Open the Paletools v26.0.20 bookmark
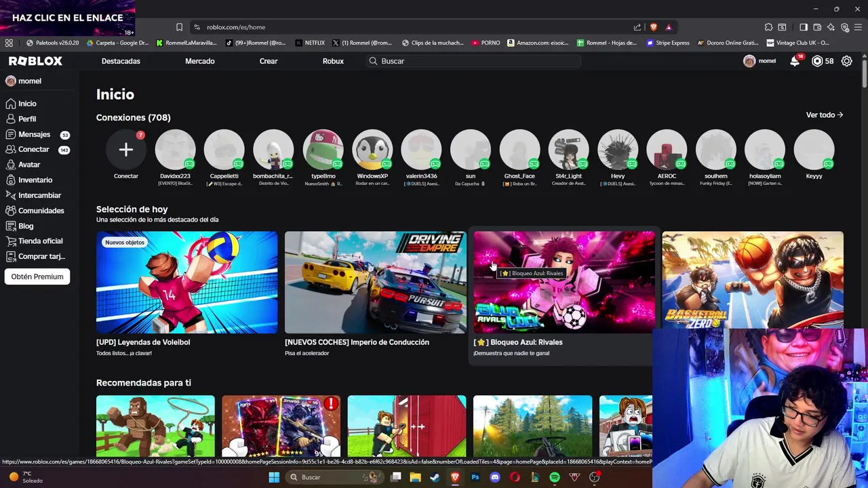Viewport: 868px width, 488px height. click(x=52, y=43)
